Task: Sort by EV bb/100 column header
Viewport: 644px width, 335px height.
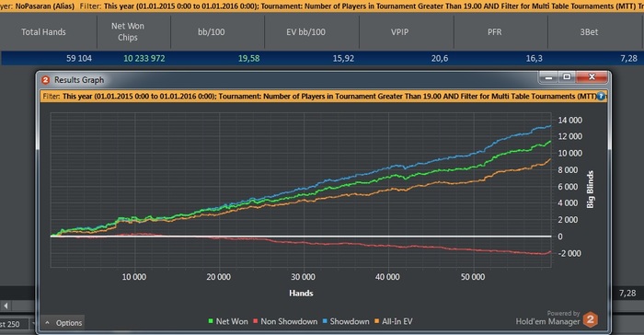Action: click(305, 32)
